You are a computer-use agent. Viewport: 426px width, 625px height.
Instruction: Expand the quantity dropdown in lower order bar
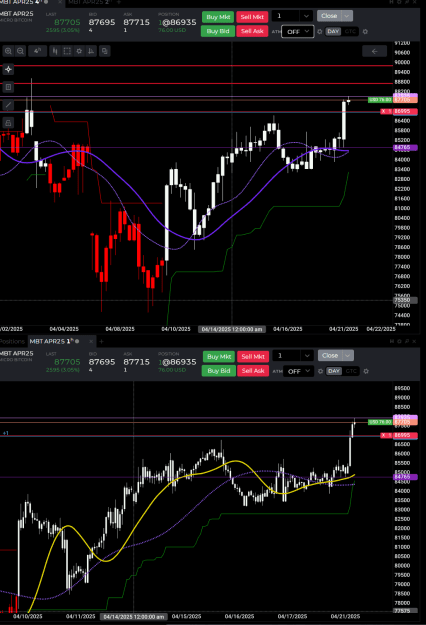point(307,356)
